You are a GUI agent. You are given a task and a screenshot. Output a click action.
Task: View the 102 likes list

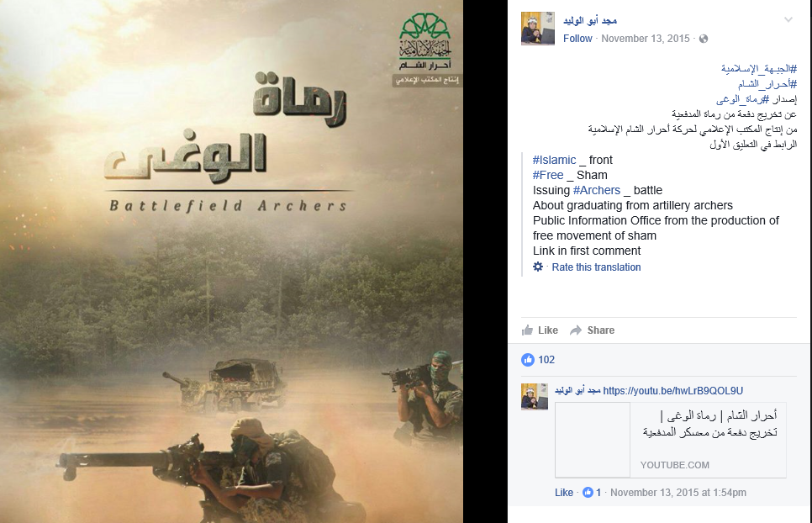point(546,360)
